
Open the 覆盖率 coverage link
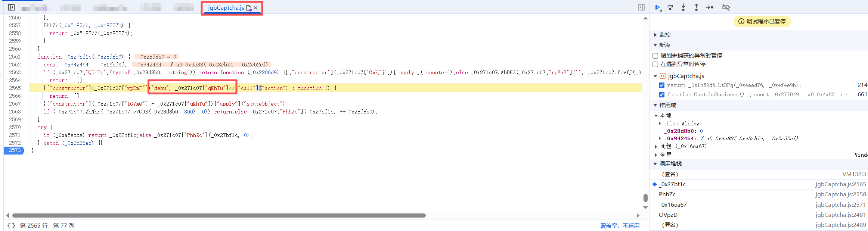[620, 225]
